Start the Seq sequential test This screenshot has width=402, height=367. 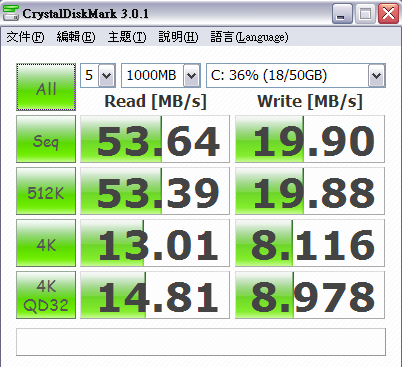point(46,139)
